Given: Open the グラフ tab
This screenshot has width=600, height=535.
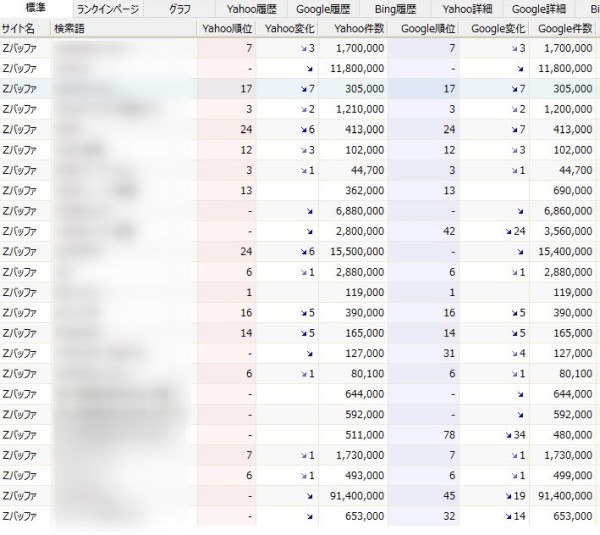Looking at the screenshot, I should 179,9.
